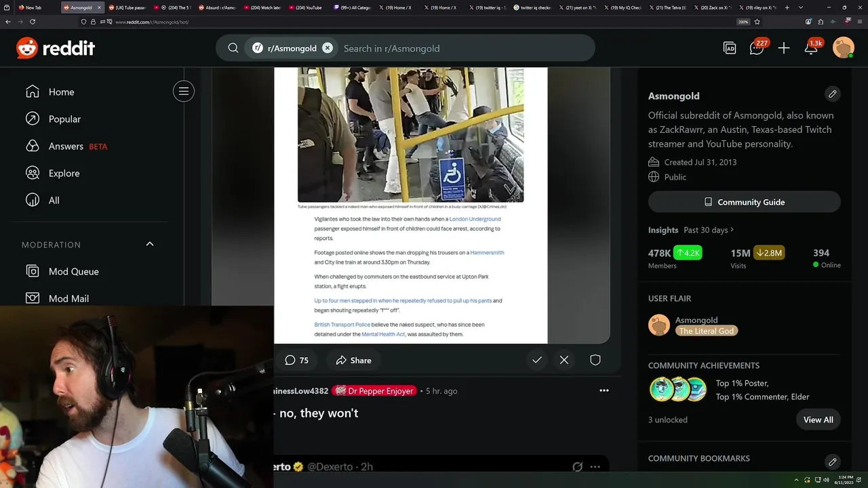Open the Tube passenger article image
868x488 pixels.
click(x=410, y=134)
